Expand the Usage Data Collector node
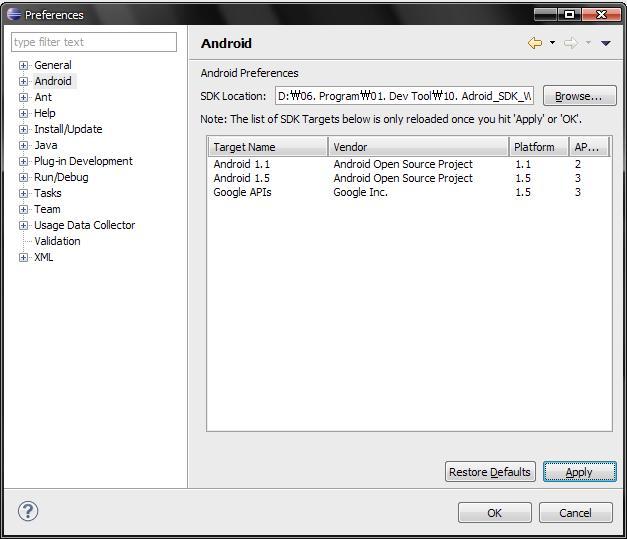 (23, 225)
